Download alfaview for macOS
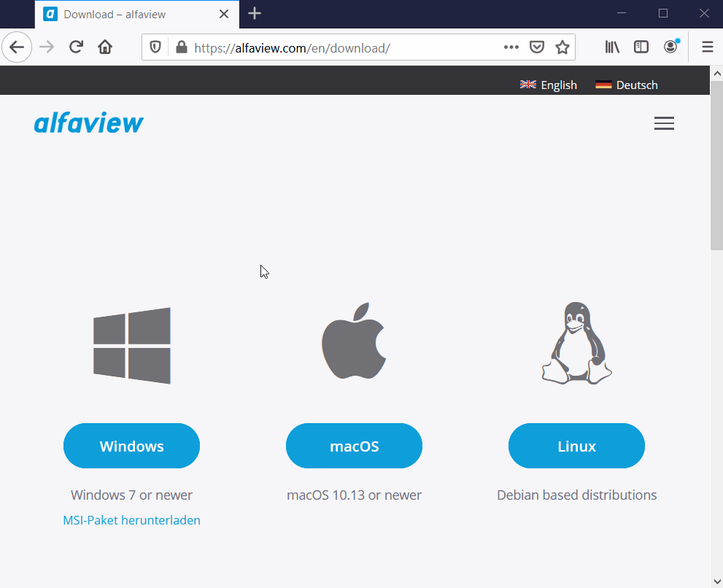 click(354, 446)
